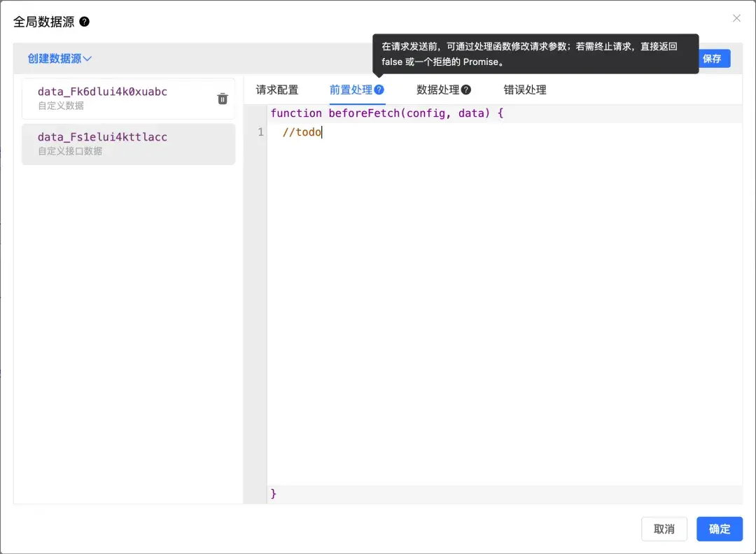Expand the 创建数据源 dropdown

(59, 59)
